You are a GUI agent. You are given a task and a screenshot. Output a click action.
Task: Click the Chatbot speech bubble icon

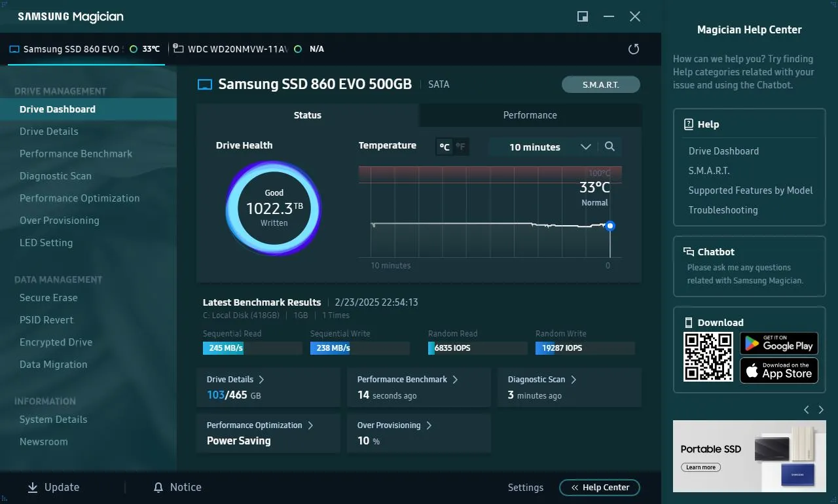tap(689, 252)
